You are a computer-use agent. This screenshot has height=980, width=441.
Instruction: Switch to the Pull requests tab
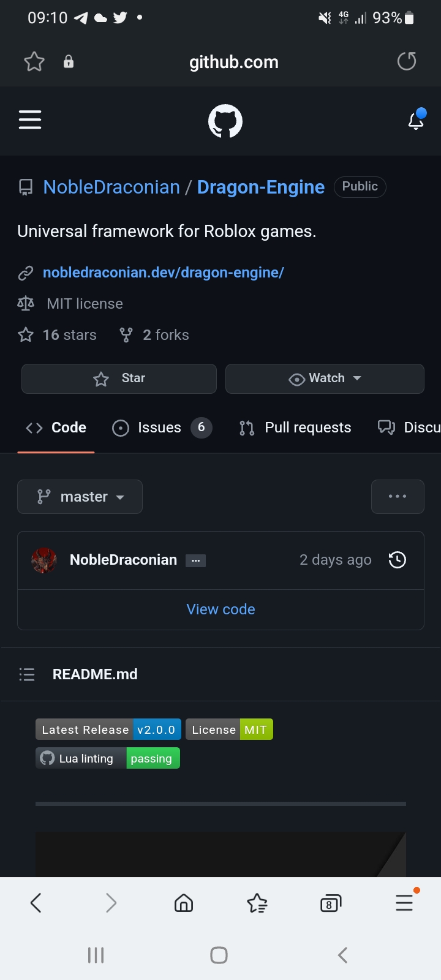point(295,428)
